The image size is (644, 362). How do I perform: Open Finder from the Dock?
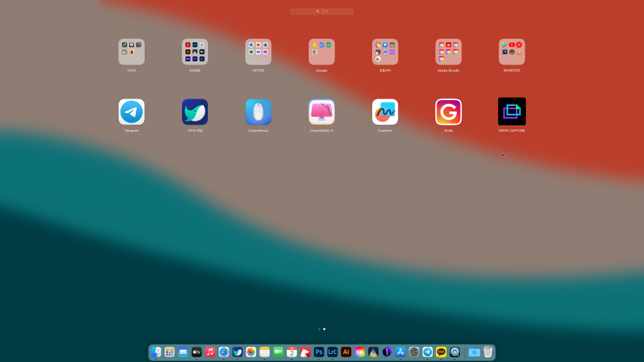point(156,352)
